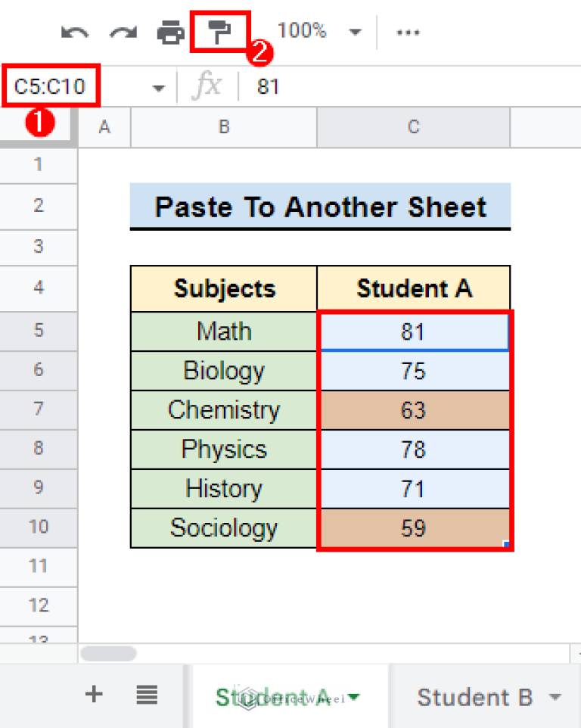
Task: Click the fx formula icon
Action: tap(207, 86)
